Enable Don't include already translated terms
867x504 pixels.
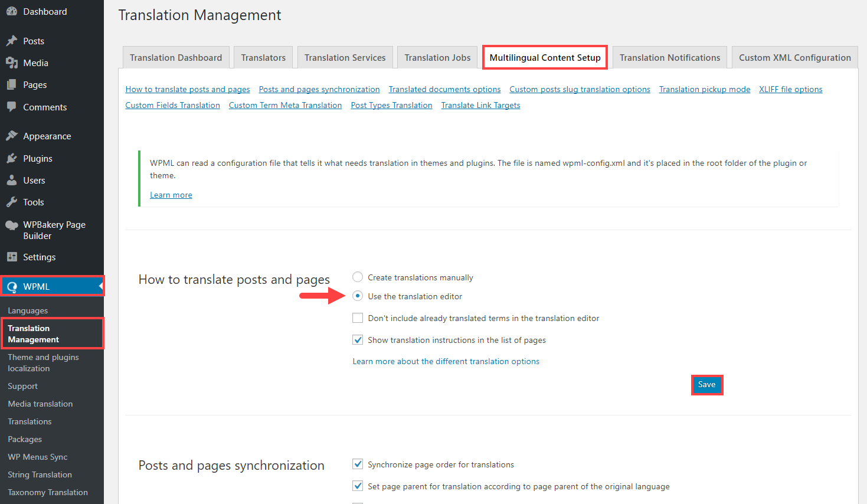click(x=358, y=318)
